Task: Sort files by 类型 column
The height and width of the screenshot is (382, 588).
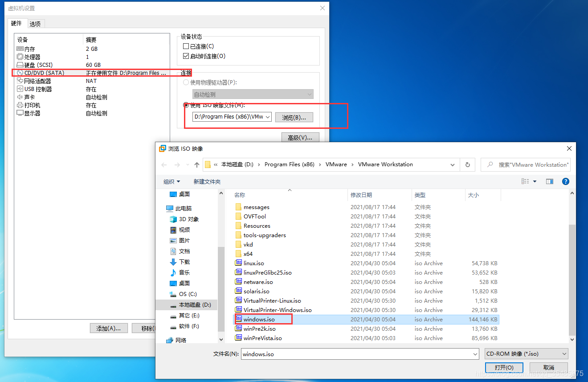Action: click(420, 195)
